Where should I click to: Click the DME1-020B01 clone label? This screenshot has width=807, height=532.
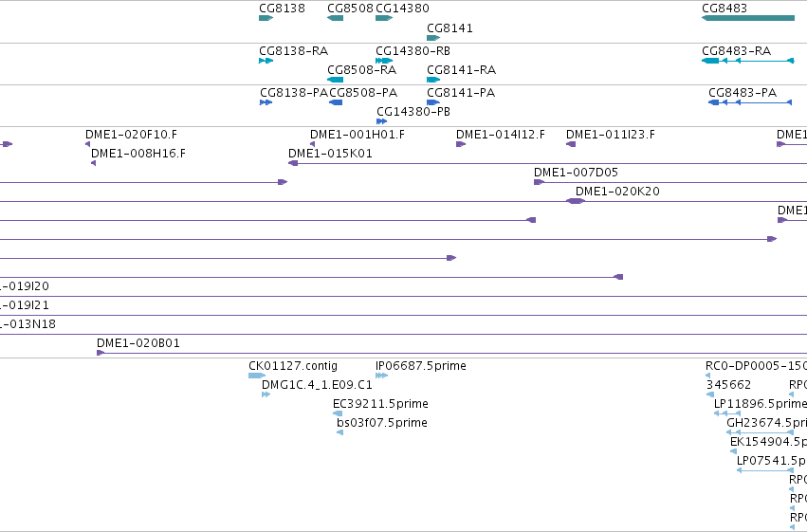click(x=138, y=343)
